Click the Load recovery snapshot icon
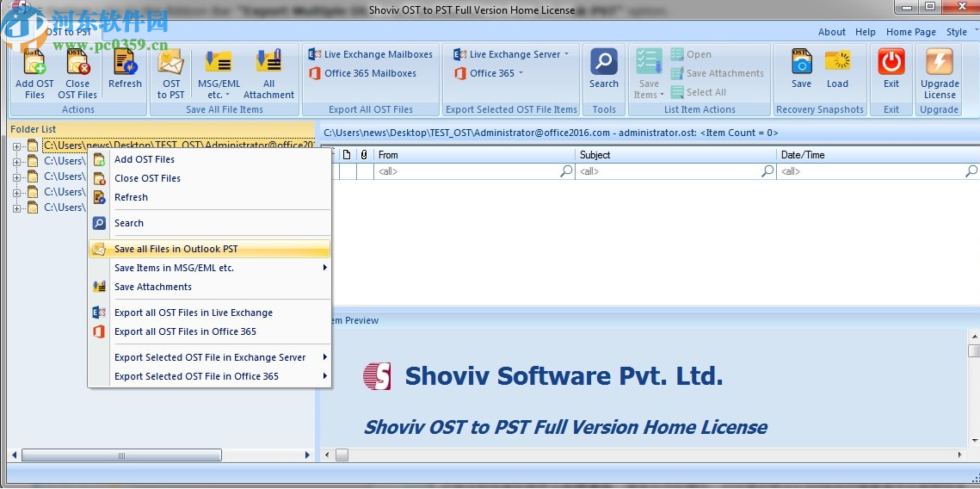980x489 pixels. 837,69
